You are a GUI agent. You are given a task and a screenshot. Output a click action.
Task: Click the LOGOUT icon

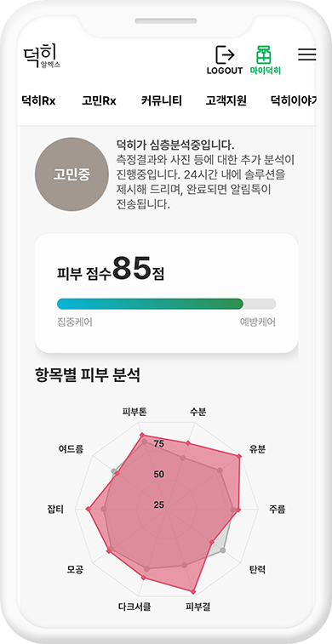pyautogui.click(x=225, y=60)
